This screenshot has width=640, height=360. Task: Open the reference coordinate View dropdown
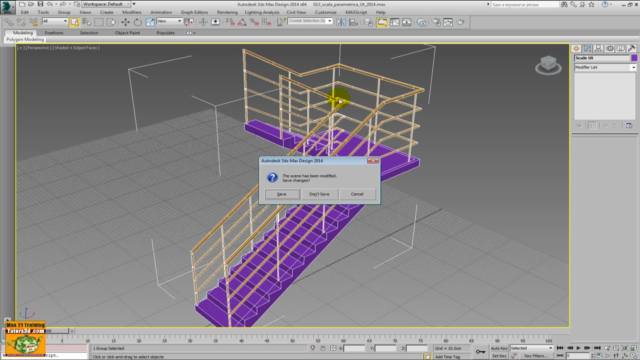169,21
